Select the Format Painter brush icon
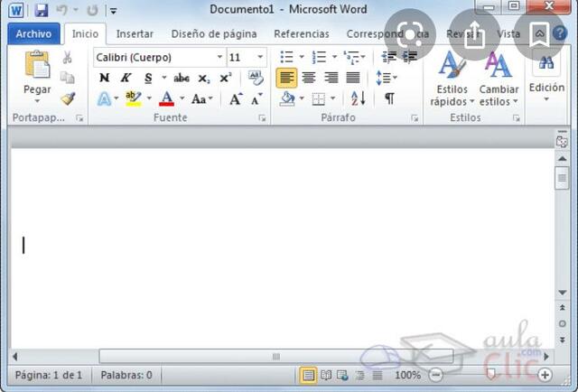This screenshot has width=578, height=392. pos(69,98)
